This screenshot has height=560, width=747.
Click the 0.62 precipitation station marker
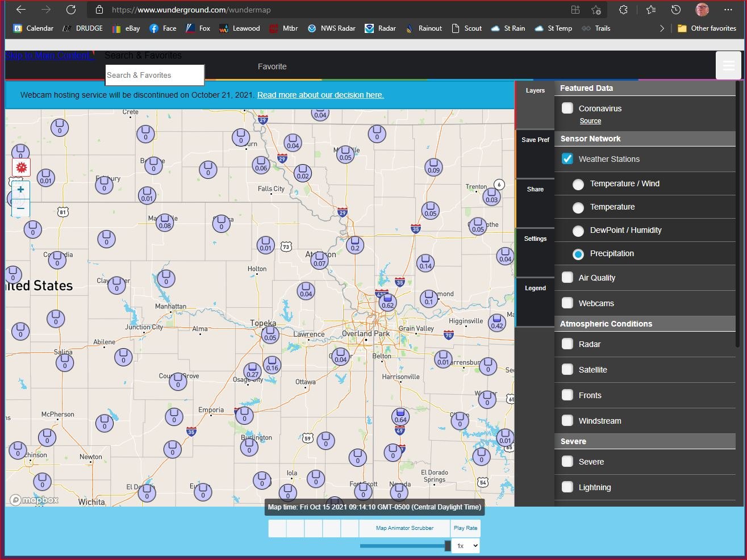[387, 302]
